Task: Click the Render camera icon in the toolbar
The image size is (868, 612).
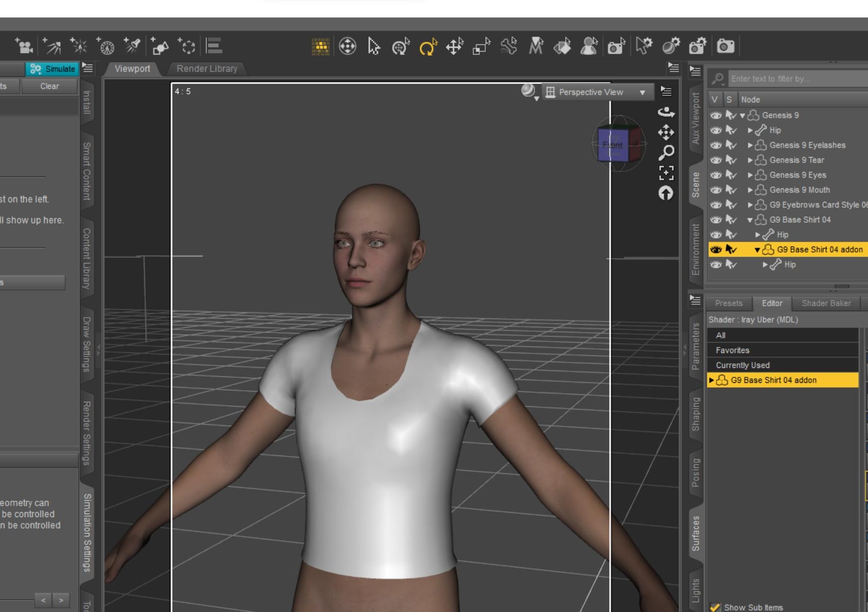Action: pyautogui.click(x=725, y=46)
